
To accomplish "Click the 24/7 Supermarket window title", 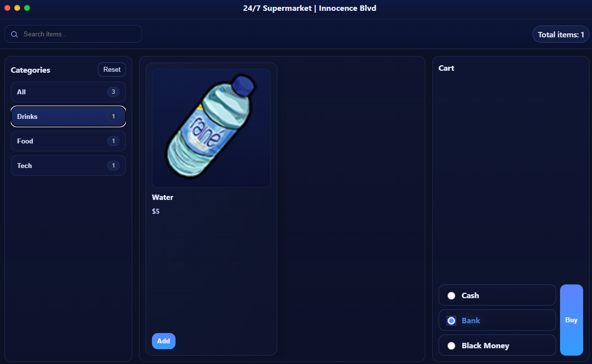I will (x=310, y=8).
